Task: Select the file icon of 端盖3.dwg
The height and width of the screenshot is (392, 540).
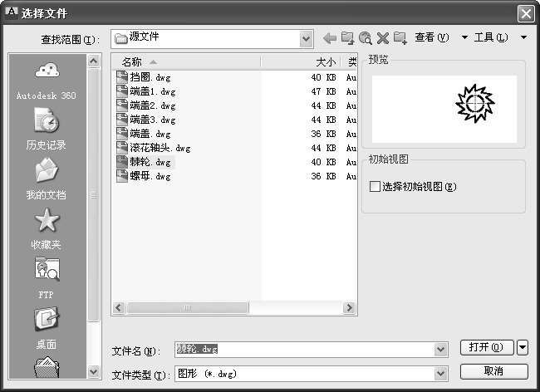Action: (122, 119)
